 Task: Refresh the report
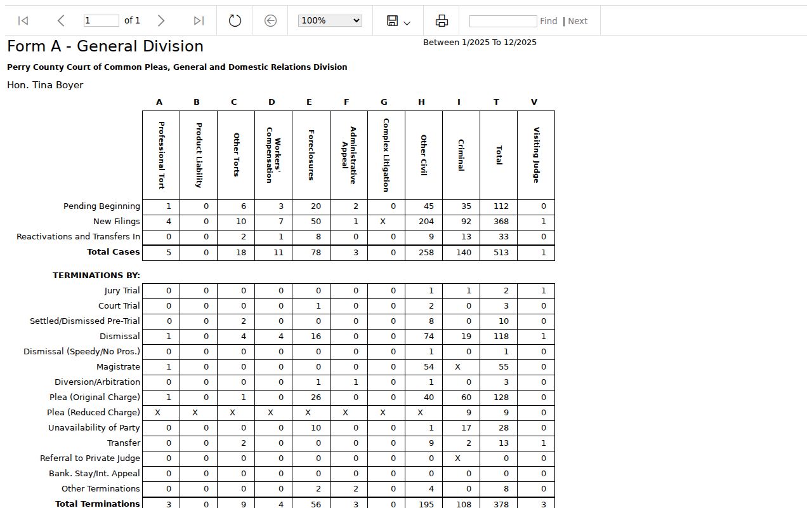pos(235,21)
